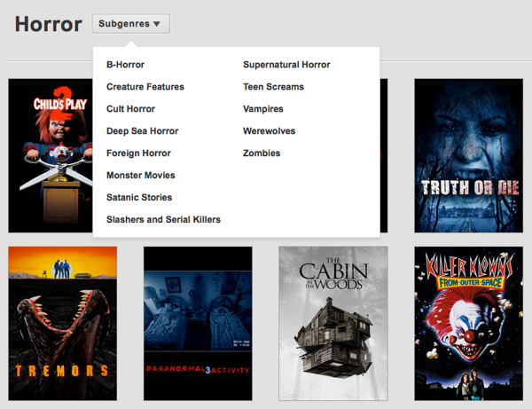Screen dimensions: 532x409
Task: Choose Creature Features from the list
Action: click(x=145, y=87)
